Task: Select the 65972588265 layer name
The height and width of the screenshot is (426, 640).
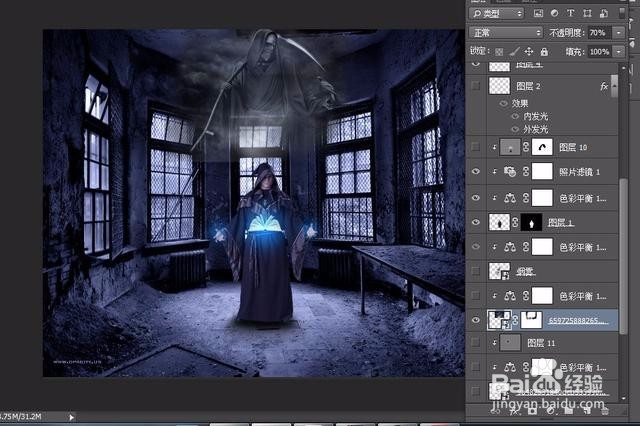Action: coord(579,320)
